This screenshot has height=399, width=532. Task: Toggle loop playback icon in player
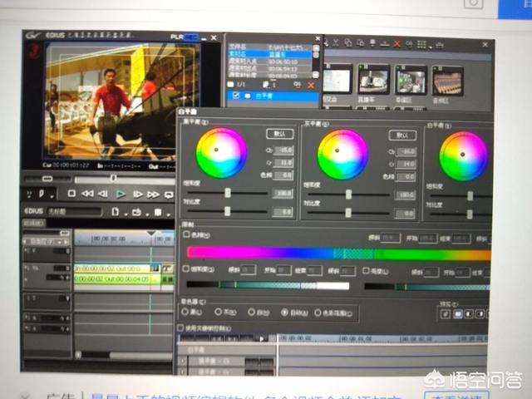pos(169,195)
